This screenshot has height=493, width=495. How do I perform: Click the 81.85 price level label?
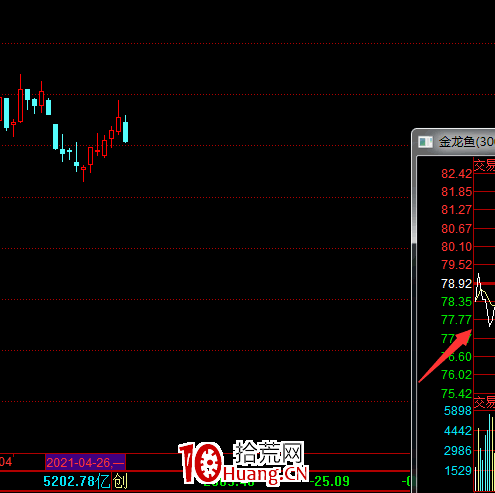tap(456, 192)
